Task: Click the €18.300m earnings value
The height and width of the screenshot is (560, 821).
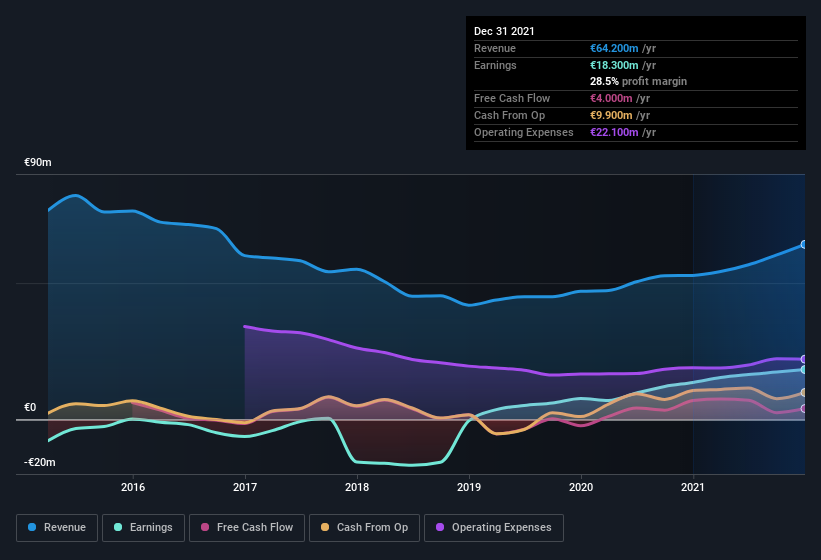Action: click(x=614, y=65)
